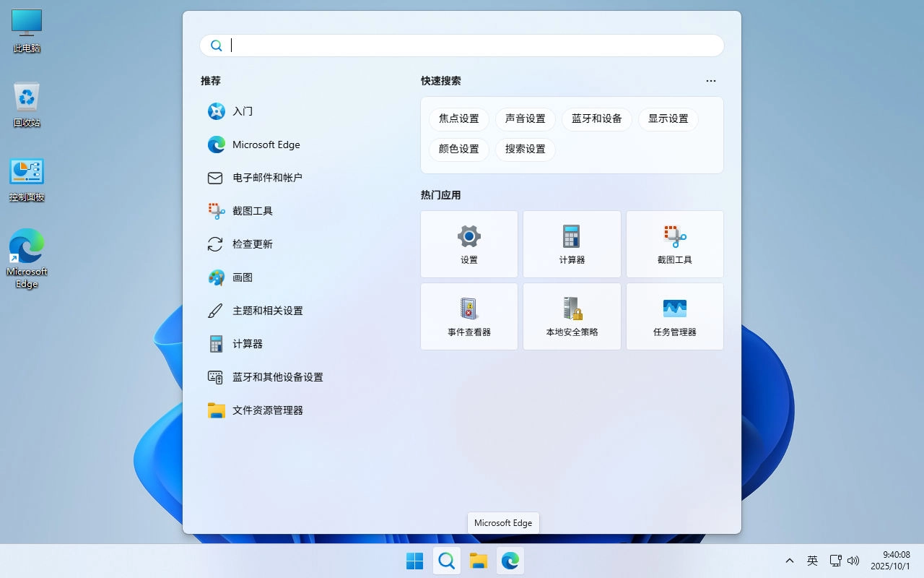Open 文件资源管理器 from the 推荐 list
This screenshot has height=578, width=924.
click(268, 410)
